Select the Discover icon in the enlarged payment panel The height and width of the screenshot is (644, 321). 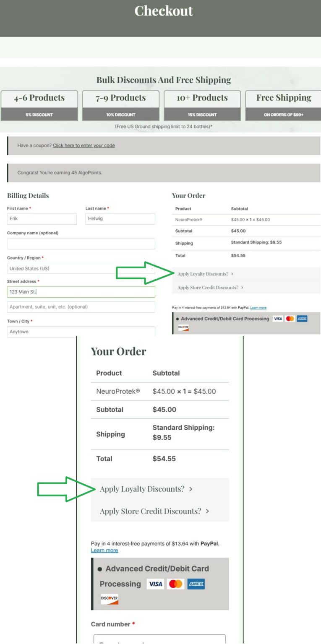[x=109, y=598]
